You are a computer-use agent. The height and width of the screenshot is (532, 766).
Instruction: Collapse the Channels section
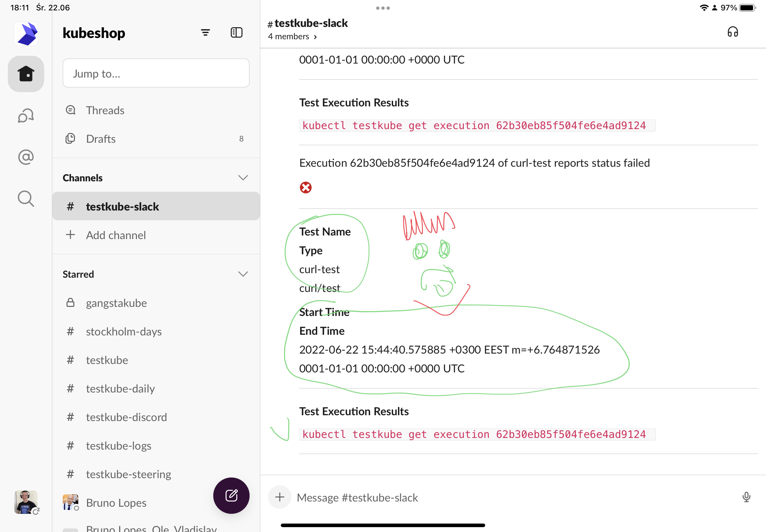[x=243, y=178]
